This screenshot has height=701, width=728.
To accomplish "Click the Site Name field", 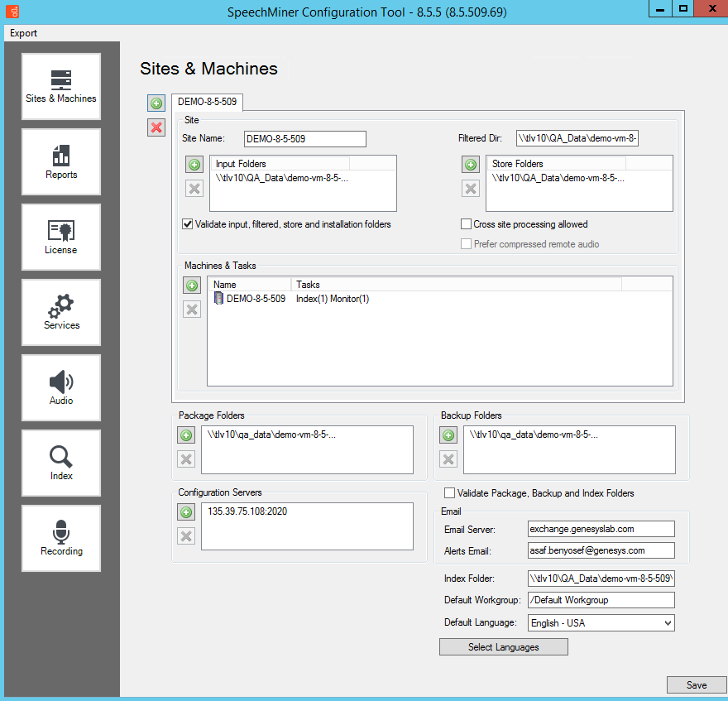I will click(305, 139).
